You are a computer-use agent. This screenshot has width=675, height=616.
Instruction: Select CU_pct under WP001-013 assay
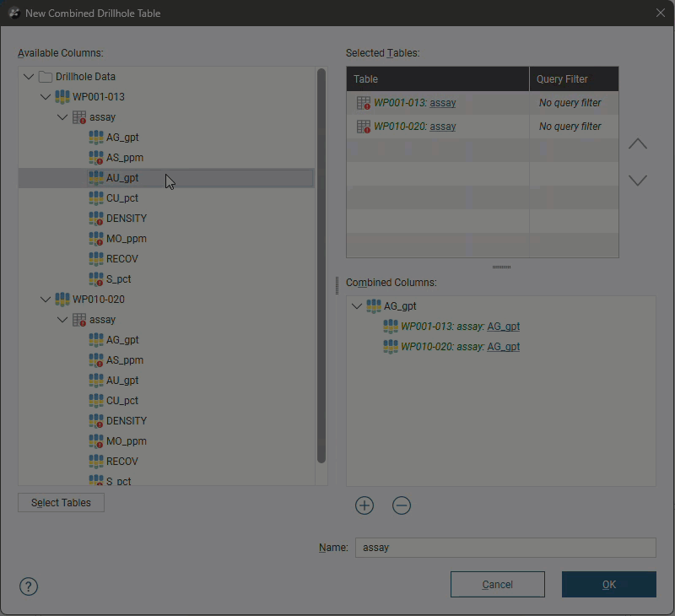tap(122, 198)
